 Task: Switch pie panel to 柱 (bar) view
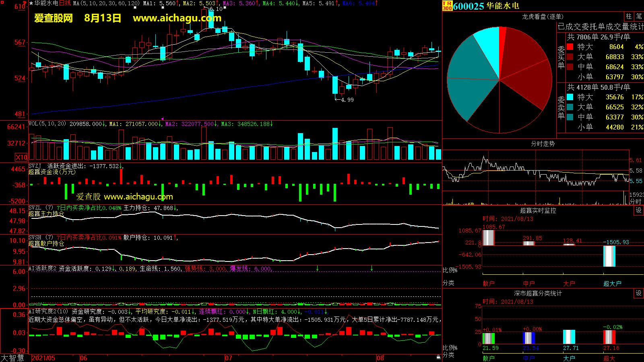[629, 16]
